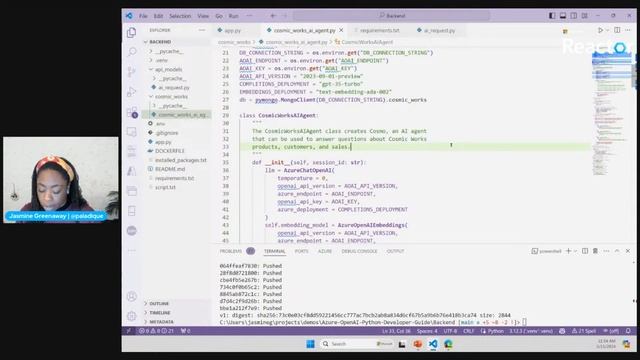
Task: Split the editor to the right
Action: [x=617, y=30]
